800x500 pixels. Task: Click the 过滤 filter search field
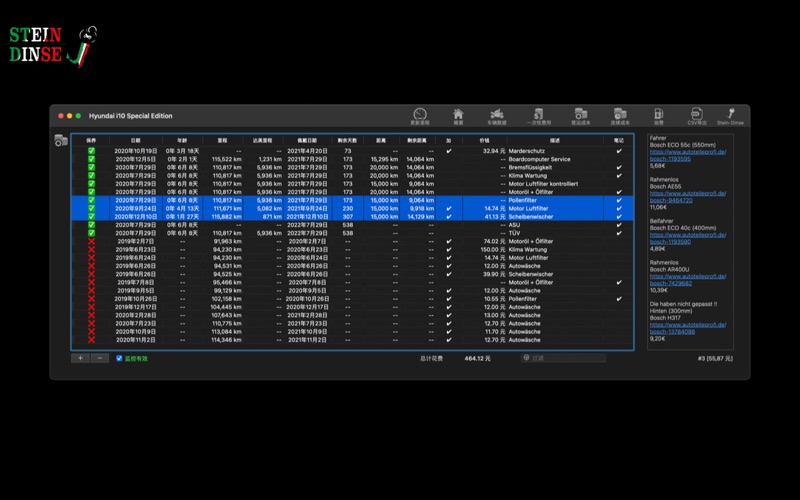563,358
